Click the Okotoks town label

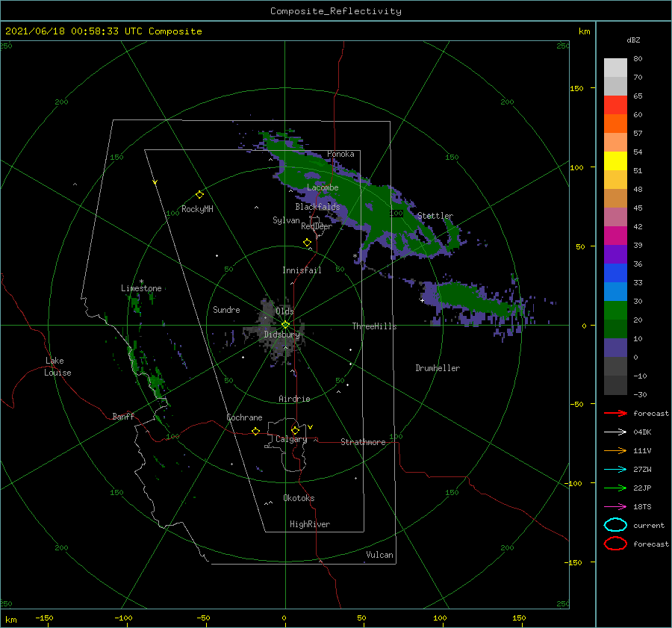299,498
